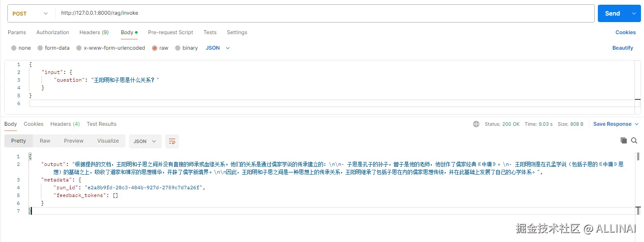The height and width of the screenshot is (242, 644).
Task: Switch to the Test Results tab
Action: (x=102, y=124)
